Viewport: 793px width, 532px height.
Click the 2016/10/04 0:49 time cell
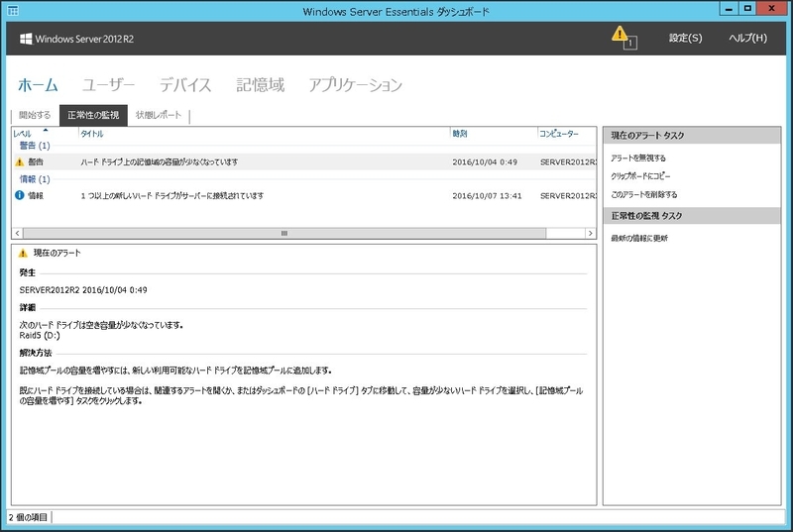click(x=485, y=162)
